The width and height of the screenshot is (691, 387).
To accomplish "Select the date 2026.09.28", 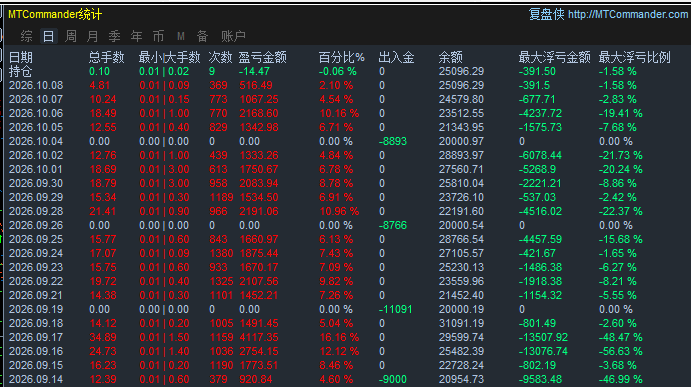I will point(36,211).
